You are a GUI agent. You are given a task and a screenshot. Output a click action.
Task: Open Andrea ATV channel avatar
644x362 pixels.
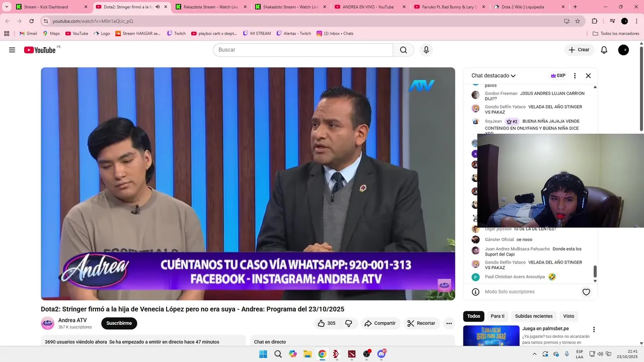click(x=47, y=323)
